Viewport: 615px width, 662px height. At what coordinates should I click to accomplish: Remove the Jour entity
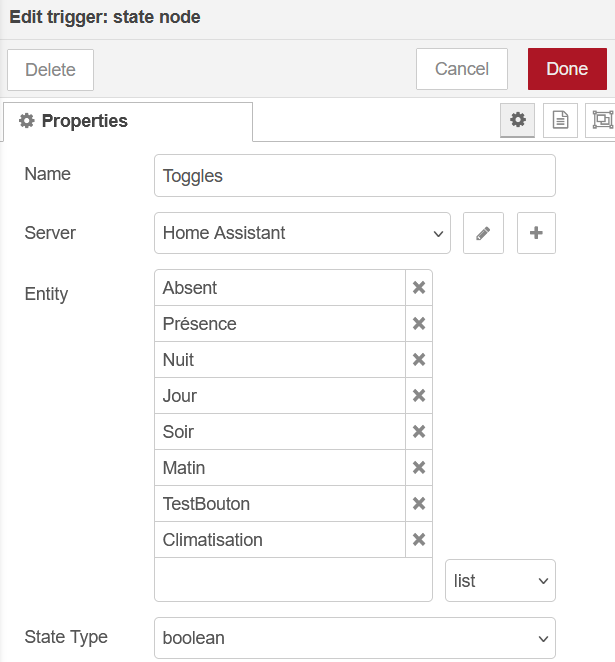tap(419, 396)
